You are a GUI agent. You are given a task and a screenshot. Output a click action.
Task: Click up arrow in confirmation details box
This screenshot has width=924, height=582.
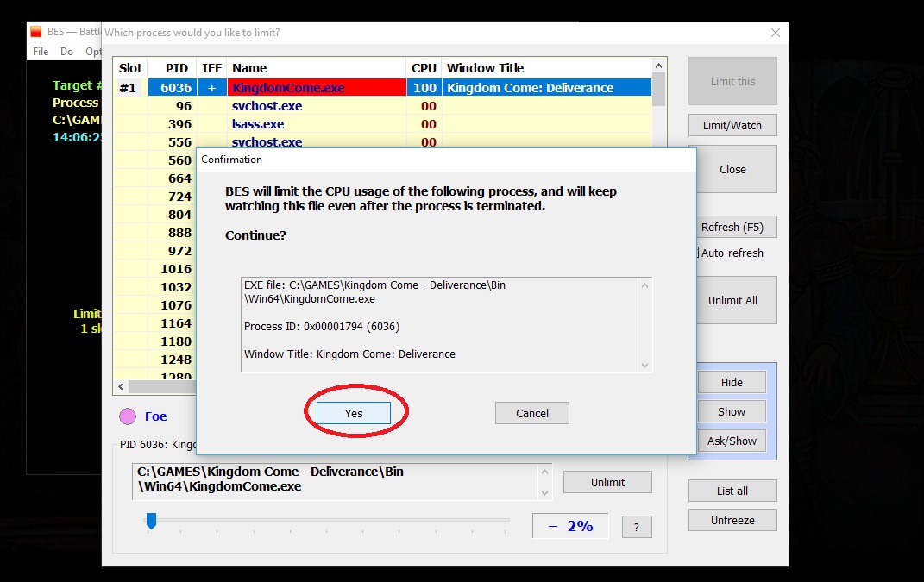pyautogui.click(x=644, y=285)
